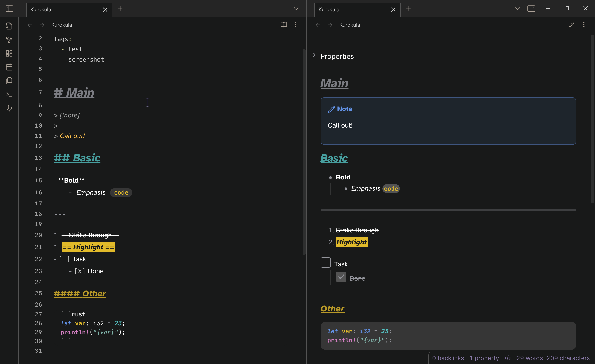Add a new tab in left pane

[x=120, y=9]
